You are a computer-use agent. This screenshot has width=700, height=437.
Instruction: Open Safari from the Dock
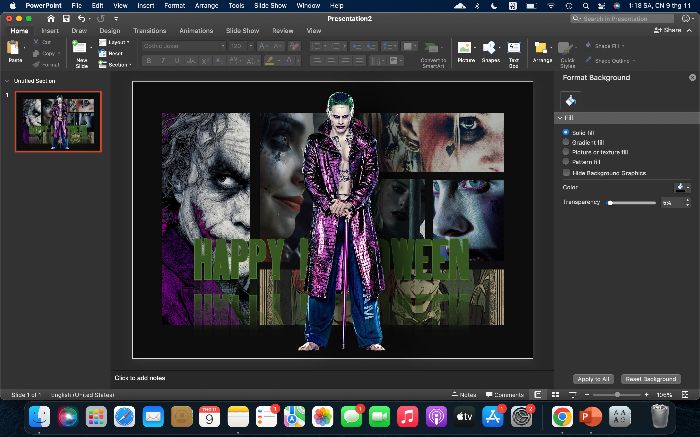124,417
